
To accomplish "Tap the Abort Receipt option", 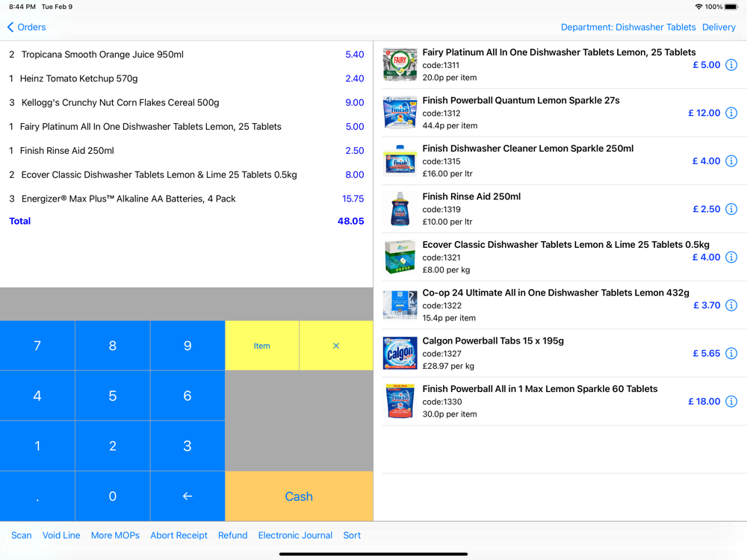I will pos(179,535).
